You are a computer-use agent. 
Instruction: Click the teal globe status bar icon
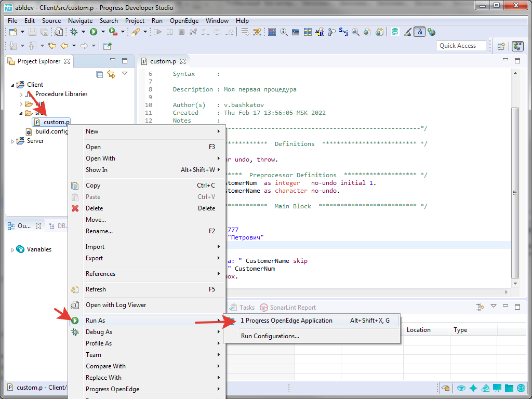[x=521, y=388]
